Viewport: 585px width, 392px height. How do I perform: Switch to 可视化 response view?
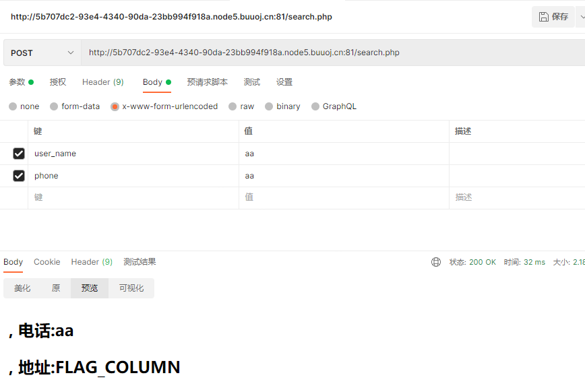tap(131, 288)
